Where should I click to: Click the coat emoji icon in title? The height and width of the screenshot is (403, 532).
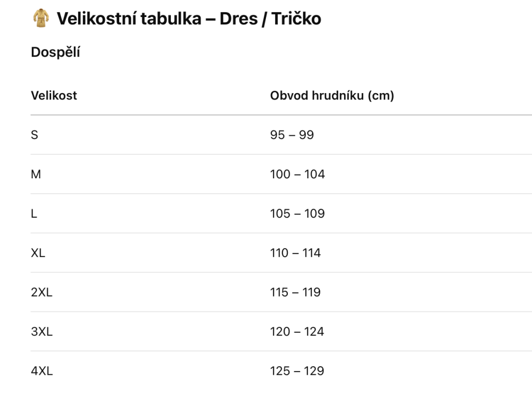tap(41, 18)
